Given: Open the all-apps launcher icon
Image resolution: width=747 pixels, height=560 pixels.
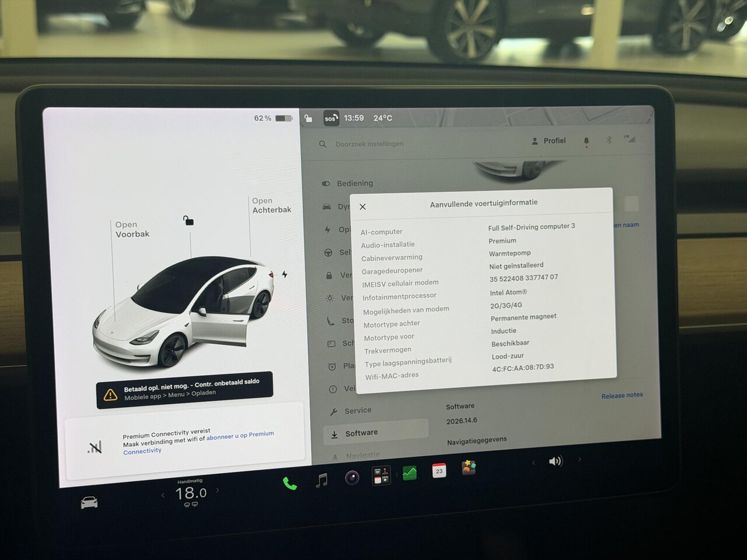Looking at the screenshot, I should click(381, 475).
